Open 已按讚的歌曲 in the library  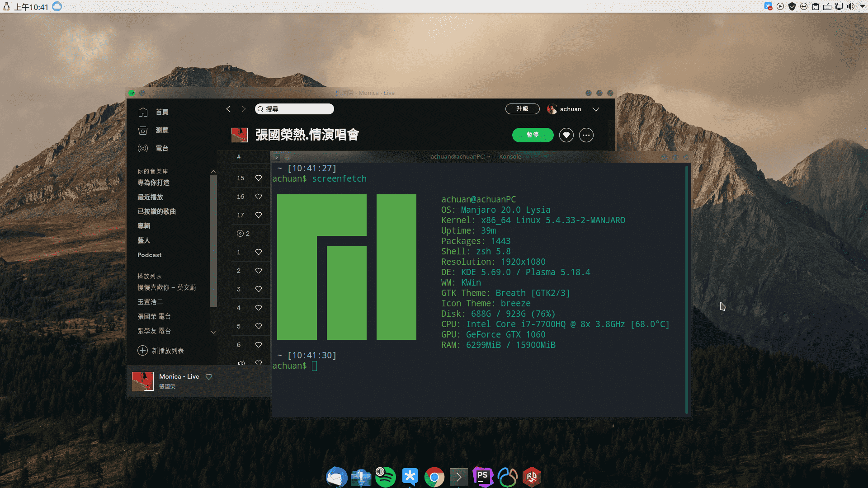click(157, 211)
